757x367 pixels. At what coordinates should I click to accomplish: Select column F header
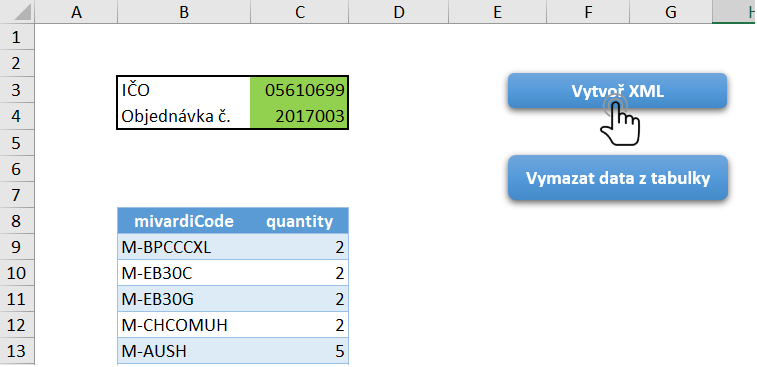[x=588, y=12]
